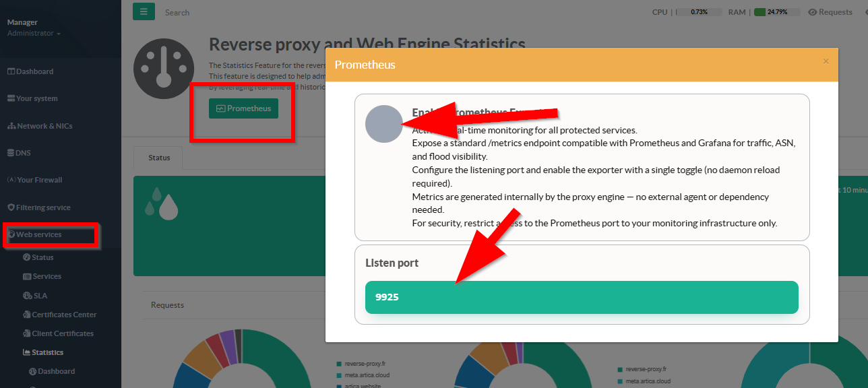The height and width of the screenshot is (388, 868).
Task: Select Services under Web services
Action: 46,276
